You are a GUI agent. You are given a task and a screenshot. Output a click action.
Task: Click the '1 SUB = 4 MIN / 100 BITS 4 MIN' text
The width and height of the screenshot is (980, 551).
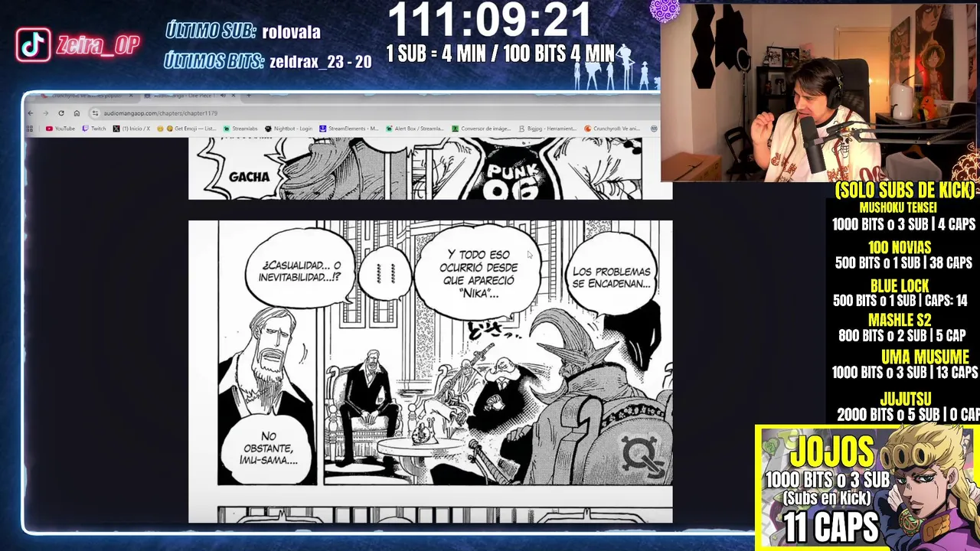coord(500,54)
